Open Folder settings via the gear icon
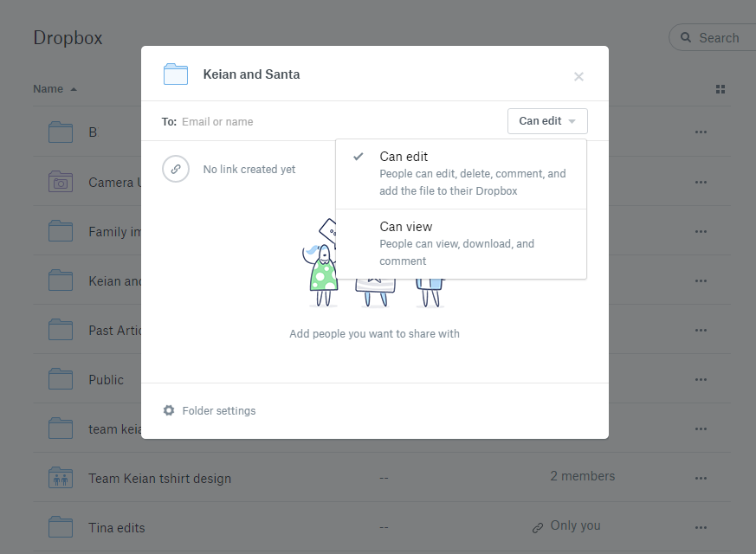 tap(169, 410)
